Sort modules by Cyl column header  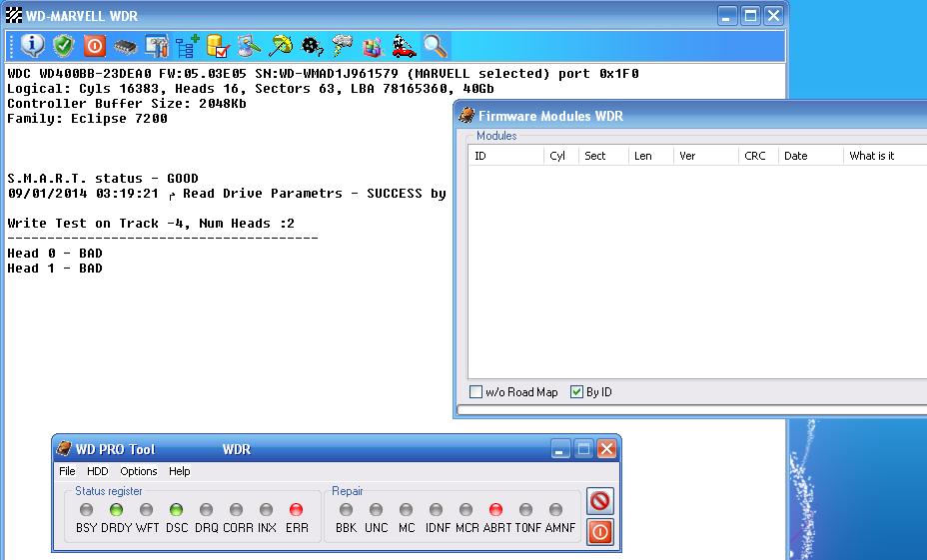coord(561,156)
